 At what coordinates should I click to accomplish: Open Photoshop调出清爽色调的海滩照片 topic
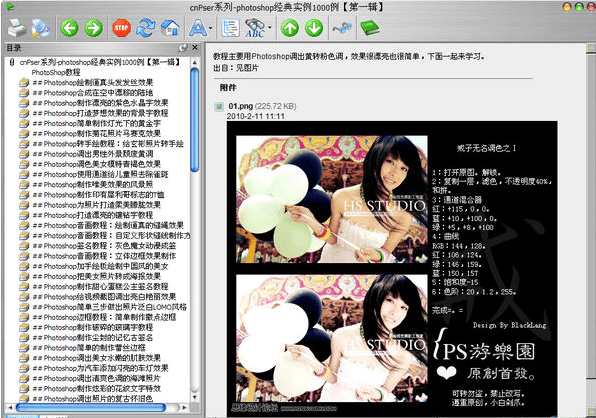(x=97, y=379)
